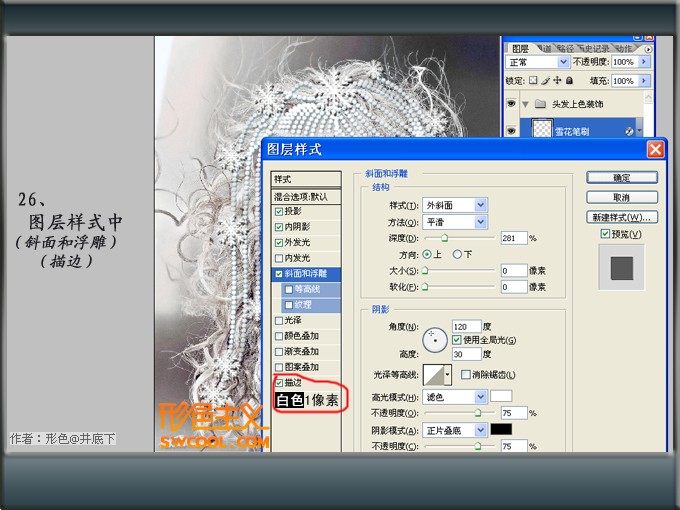Click the 深度 depth slider handle
This screenshot has width=680, height=510.
445,238
